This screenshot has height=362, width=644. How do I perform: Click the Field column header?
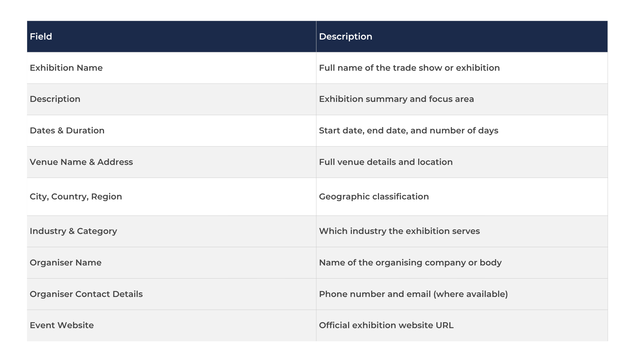pos(41,37)
